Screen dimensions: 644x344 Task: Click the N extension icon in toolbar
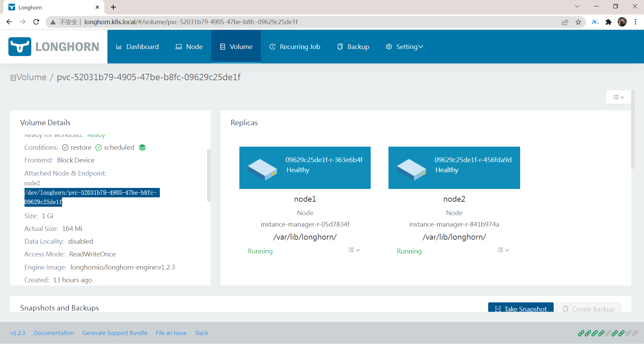tap(595, 22)
